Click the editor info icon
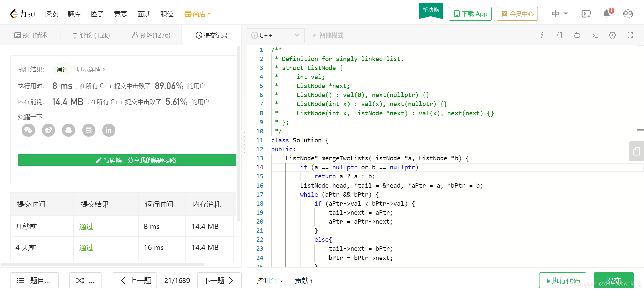The image size is (644, 290). [x=542, y=35]
